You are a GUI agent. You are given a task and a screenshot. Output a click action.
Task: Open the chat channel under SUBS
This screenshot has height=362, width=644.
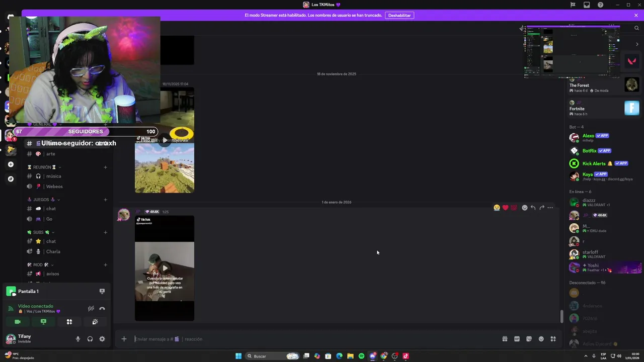click(67, 241)
